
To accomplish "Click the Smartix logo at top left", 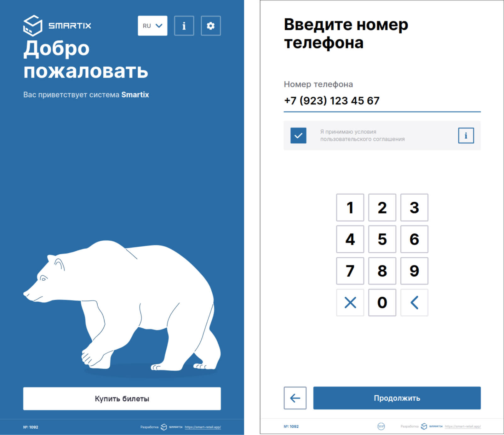I will pos(57,26).
